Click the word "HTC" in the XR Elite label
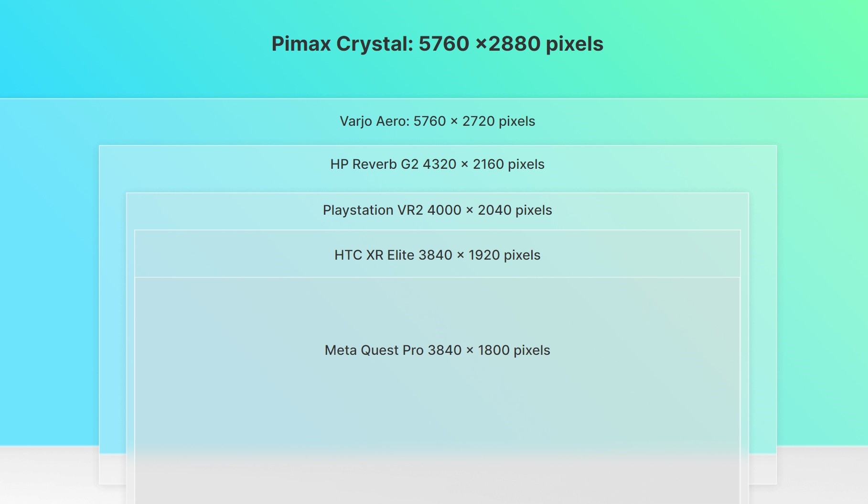 tap(348, 255)
